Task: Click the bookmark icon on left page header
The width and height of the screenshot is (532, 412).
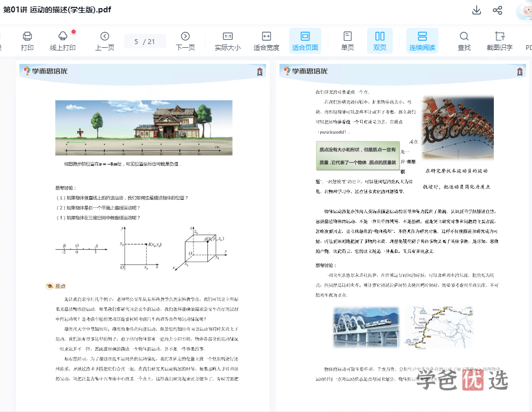Action: [x=260, y=71]
